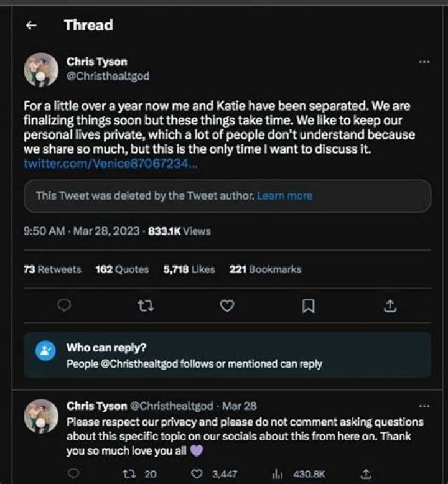Reply to the main tweet
The height and width of the screenshot is (484, 448).
[x=65, y=306]
